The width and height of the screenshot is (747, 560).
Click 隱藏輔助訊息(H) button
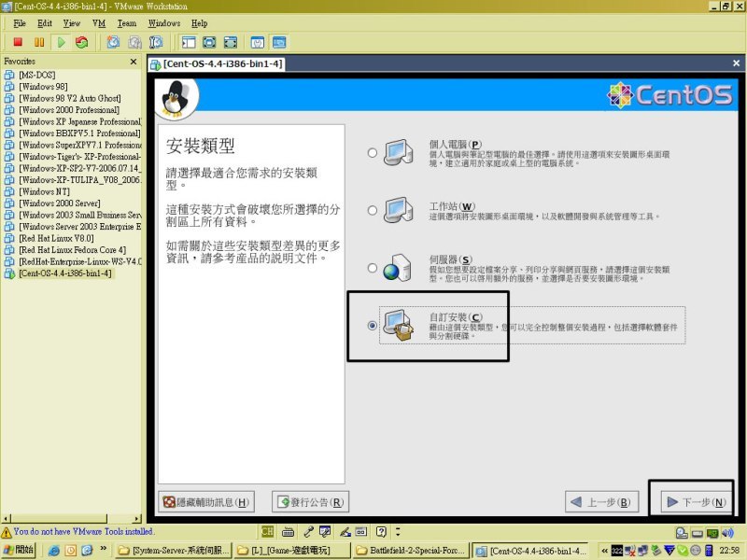[x=206, y=502]
